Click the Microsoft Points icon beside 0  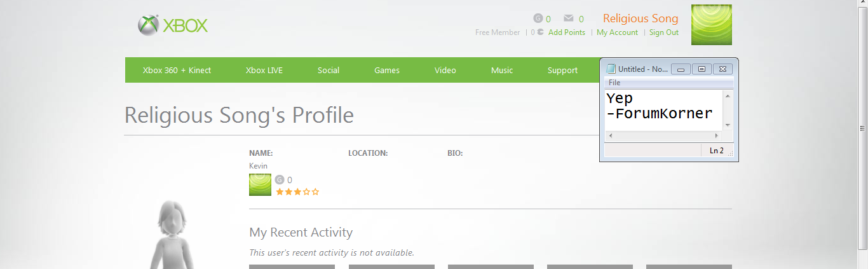coord(540,32)
